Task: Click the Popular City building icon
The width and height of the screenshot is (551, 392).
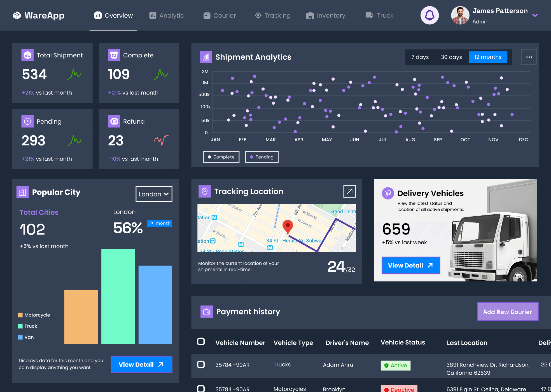Action: point(23,192)
